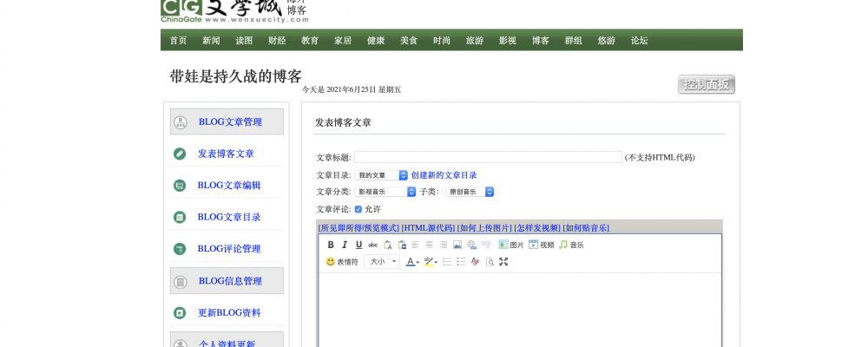Insert music with 音乐 button
The width and height of the screenshot is (868, 347).
570,245
